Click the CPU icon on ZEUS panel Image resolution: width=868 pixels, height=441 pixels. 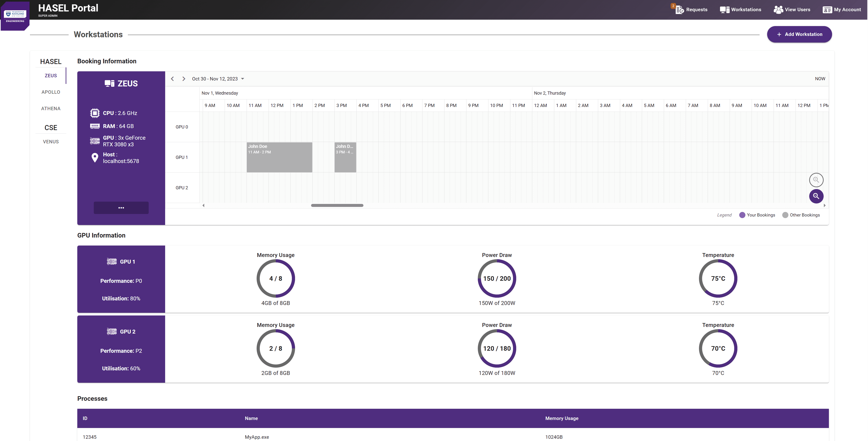(94, 113)
